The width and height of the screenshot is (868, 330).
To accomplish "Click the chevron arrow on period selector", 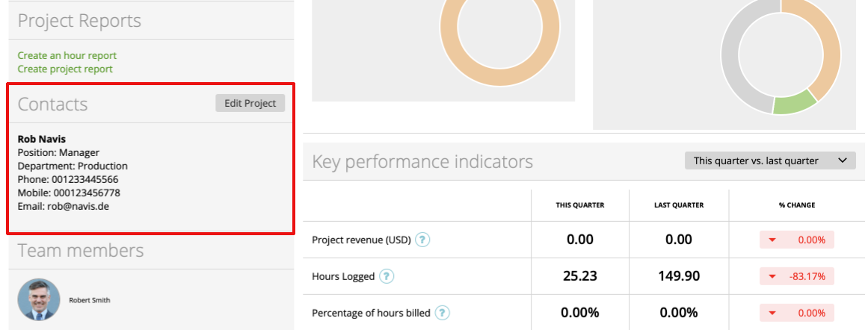I will pos(843,161).
